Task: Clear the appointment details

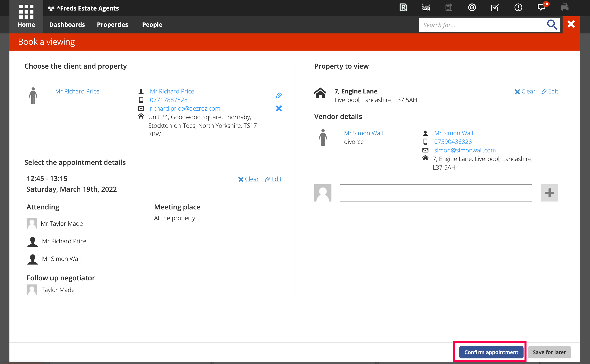Action: pyautogui.click(x=248, y=179)
